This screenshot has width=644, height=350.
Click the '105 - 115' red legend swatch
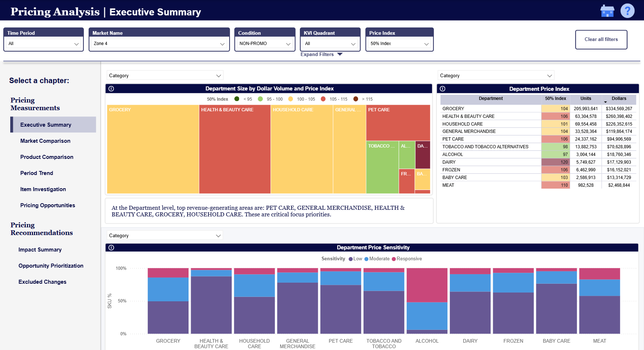[323, 99]
